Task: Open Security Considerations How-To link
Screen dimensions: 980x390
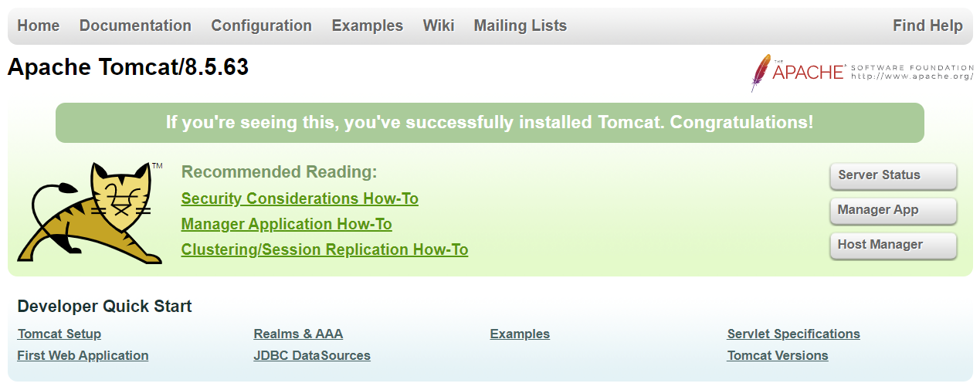Action: (300, 198)
